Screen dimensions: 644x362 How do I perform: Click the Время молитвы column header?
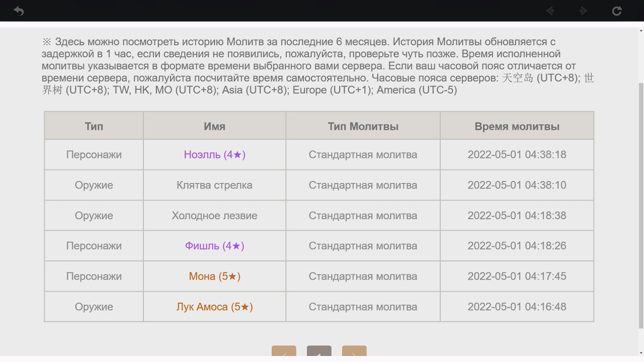coord(517,126)
